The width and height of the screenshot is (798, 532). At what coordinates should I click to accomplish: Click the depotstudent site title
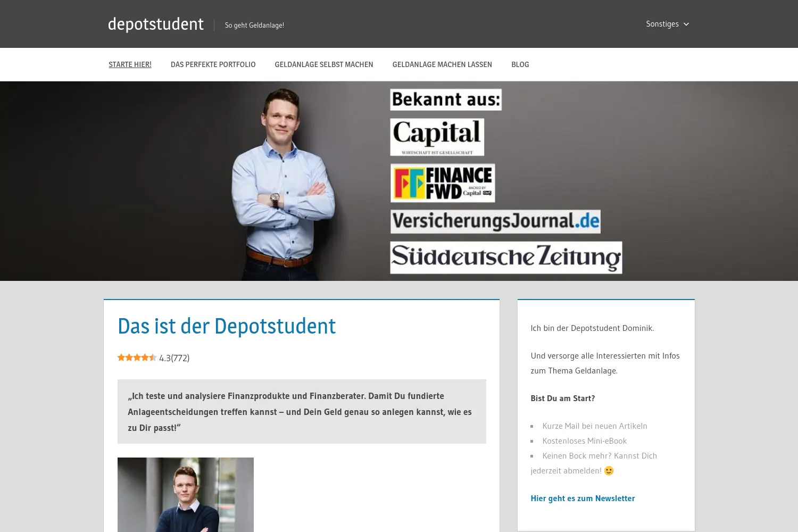[155, 24]
